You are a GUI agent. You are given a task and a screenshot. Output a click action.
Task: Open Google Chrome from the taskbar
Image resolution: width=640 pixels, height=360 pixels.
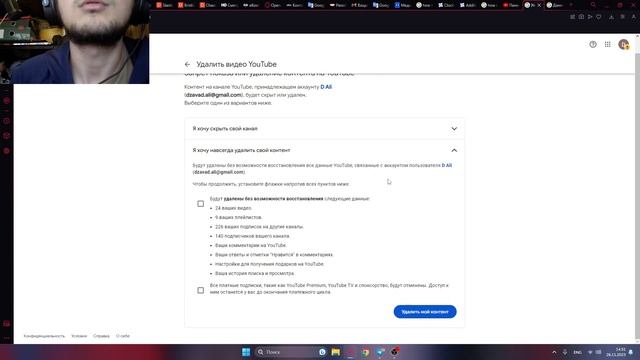(x=365, y=352)
